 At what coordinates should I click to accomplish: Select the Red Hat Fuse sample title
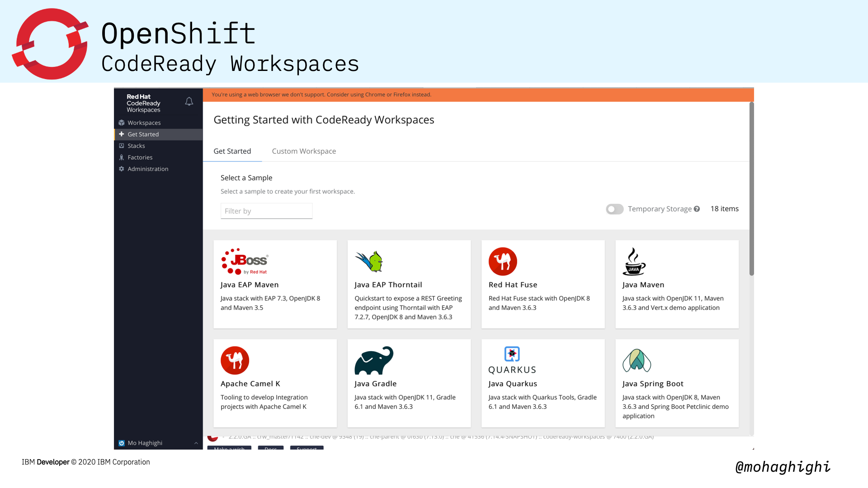(513, 285)
